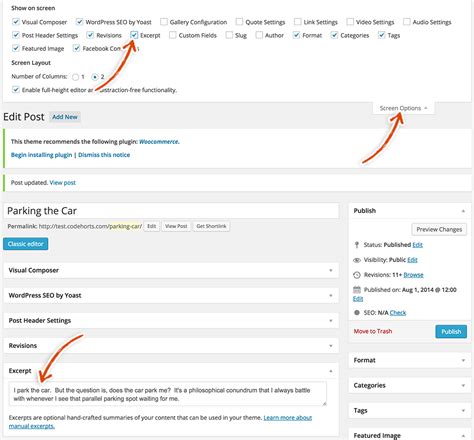The height and width of the screenshot is (440, 474).
Task: Collapse the Screen Options tab
Action: pyautogui.click(x=403, y=108)
